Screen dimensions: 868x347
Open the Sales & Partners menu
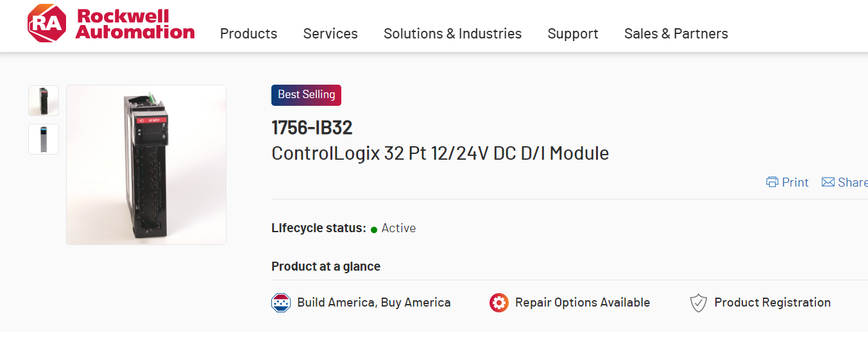point(676,33)
